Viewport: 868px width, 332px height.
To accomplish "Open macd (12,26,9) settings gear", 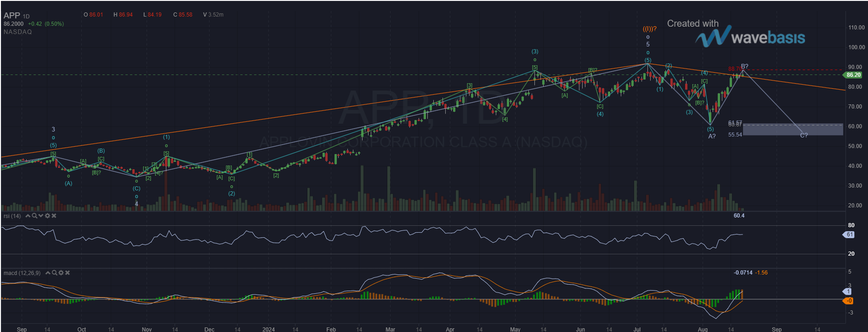I will [61, 273].
